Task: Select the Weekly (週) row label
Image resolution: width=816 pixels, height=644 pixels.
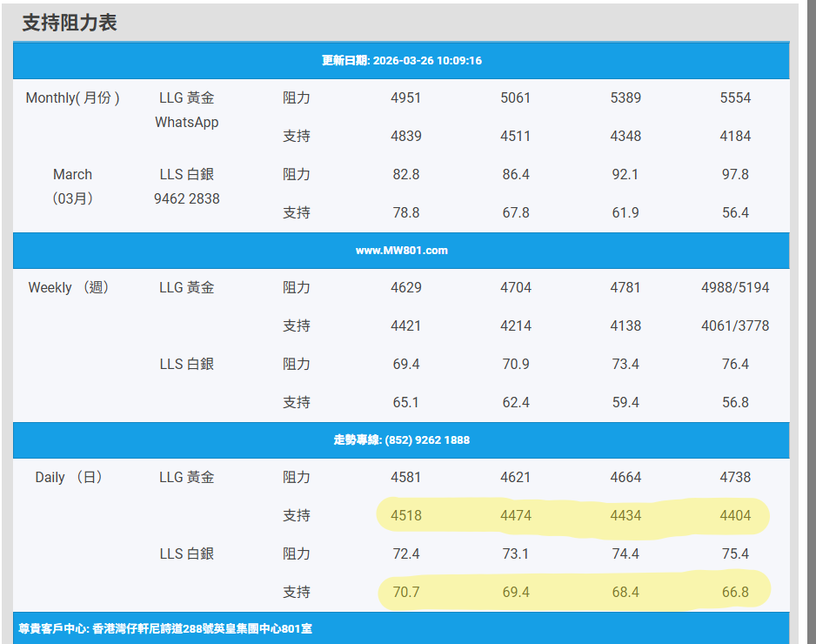Action: [x=69, y=288]
